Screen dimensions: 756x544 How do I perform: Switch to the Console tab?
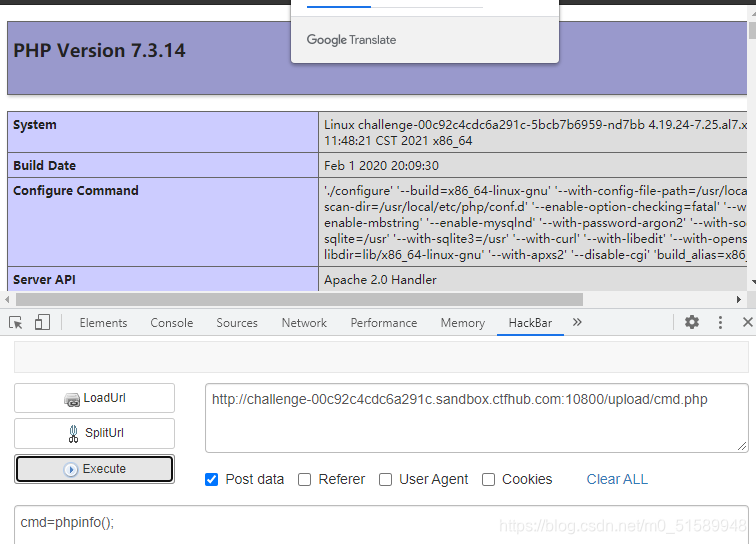tap(172, 323)
